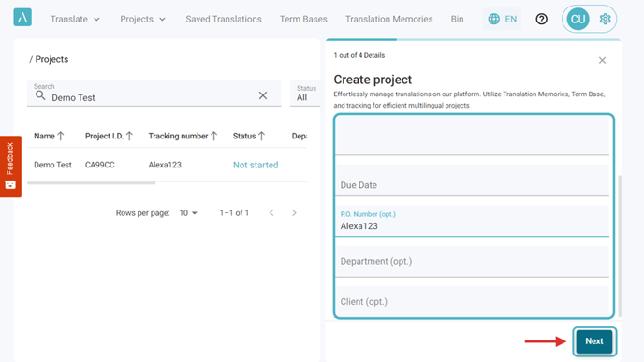Sort by Tracking number arrow
644x362 pixels.
click(214, 136)
